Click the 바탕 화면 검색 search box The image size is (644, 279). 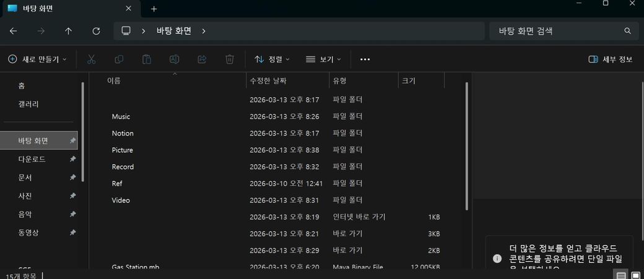(x=557, y=31)
